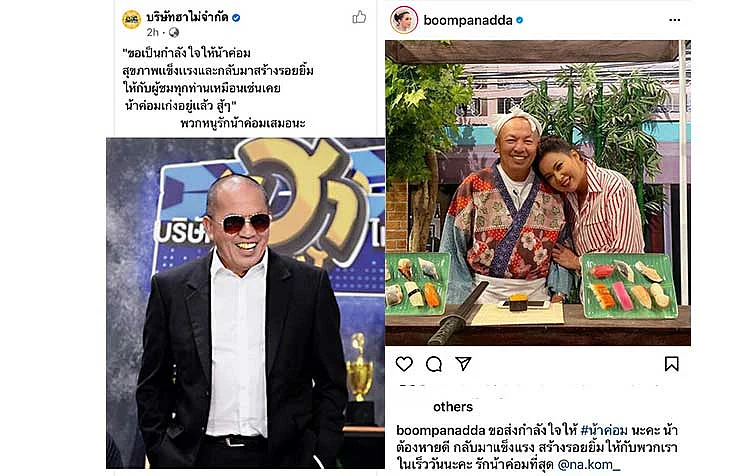Open the man in sunglasses photo
The image size is (750, 476).
tap(245, 303)
